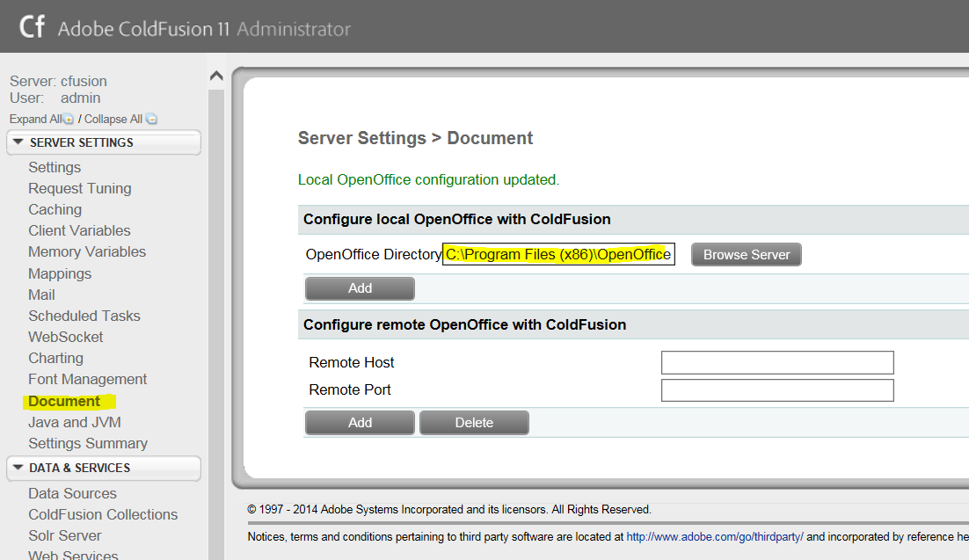Click the Remote Port field
This screenshot has width=969, height=560.
coord(777,390)
